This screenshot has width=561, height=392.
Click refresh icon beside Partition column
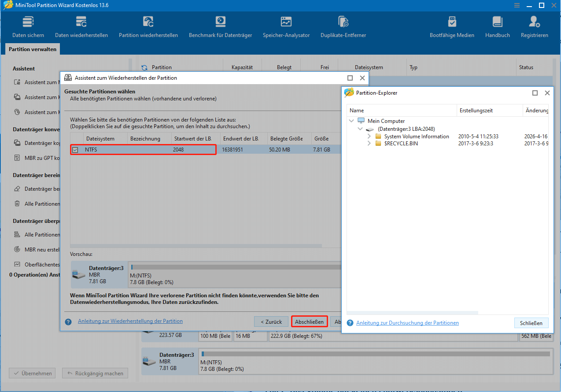[x=144, y=68]
